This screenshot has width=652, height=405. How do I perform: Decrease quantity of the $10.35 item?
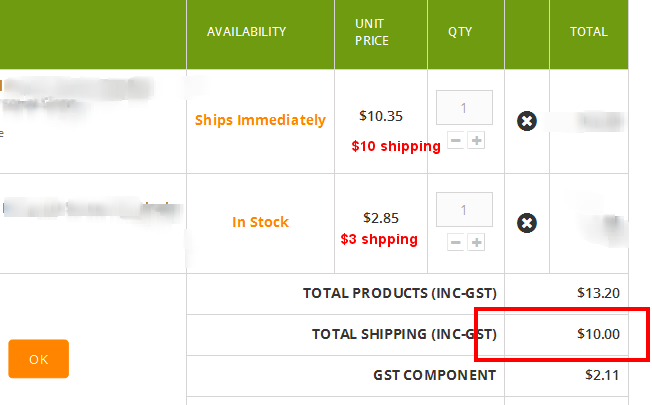click(456, 141)
